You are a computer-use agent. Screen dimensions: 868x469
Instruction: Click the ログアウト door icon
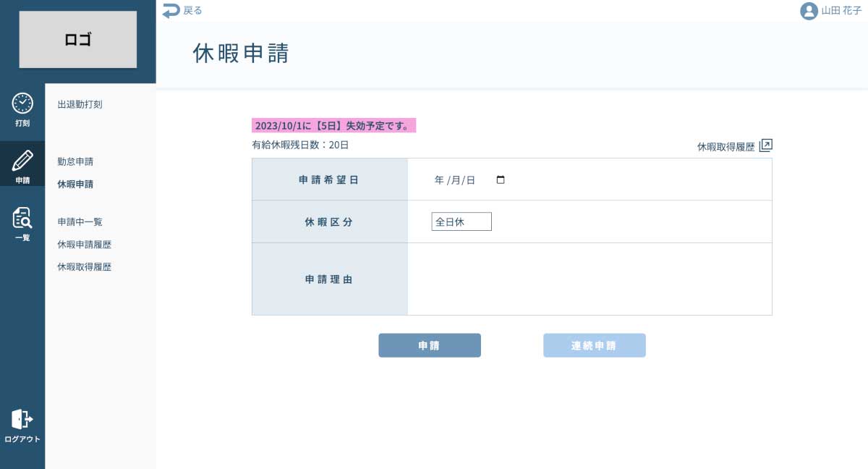[22, 419]
